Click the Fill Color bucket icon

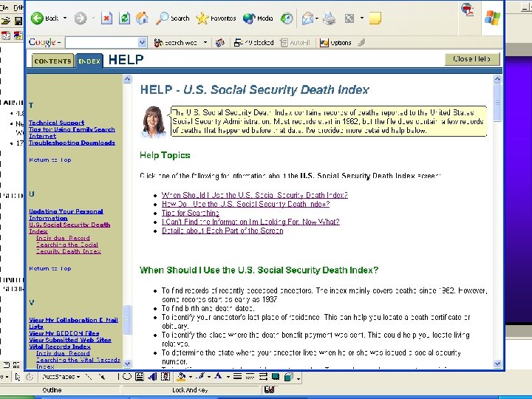[x=182, y=377]
